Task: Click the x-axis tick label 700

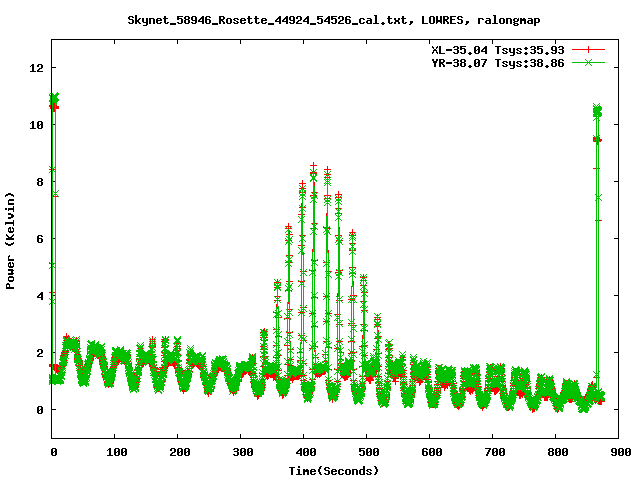Action: point(495,452)
